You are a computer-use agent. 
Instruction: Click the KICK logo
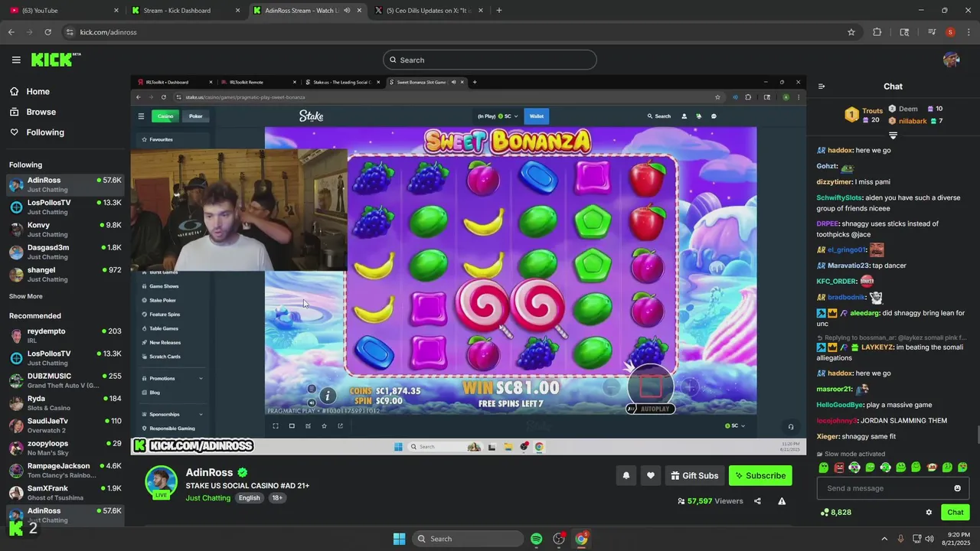pos(55,60)
